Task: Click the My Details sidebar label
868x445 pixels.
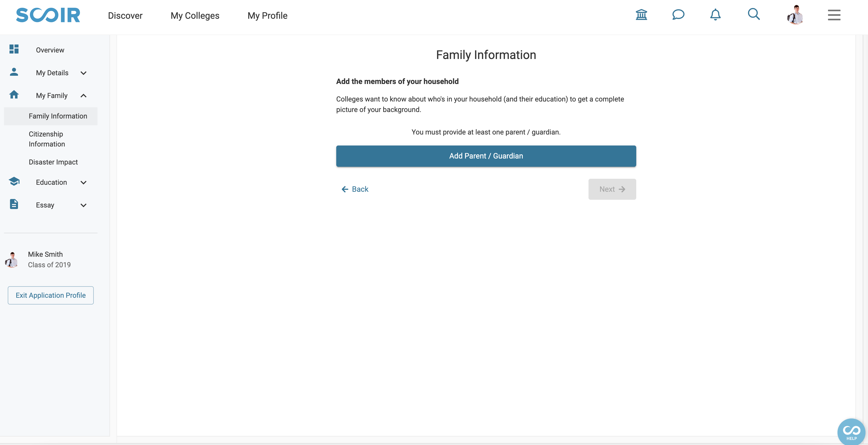Action: coord(52,73)
